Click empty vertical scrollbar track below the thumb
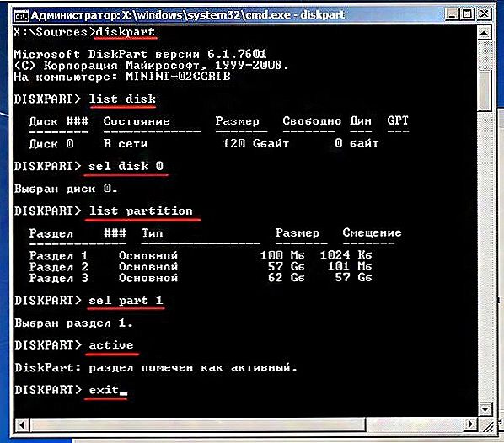Screen dimensions: 504x443 coord(485,255)
